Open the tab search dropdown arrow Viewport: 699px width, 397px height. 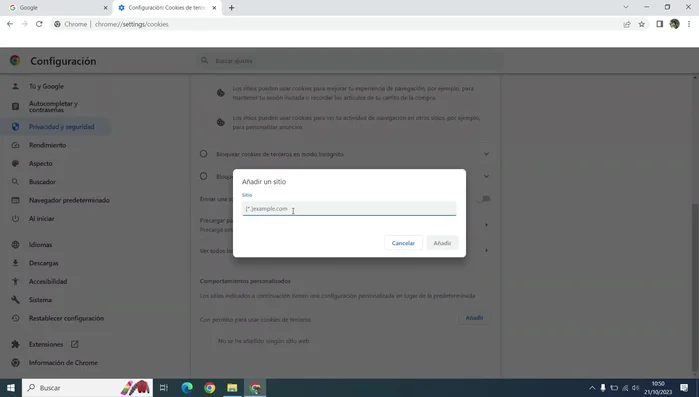coord(626,7)
